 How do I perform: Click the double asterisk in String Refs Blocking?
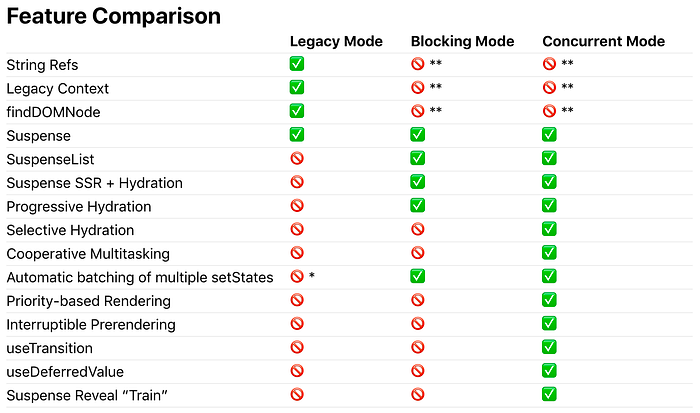(436, 63)
